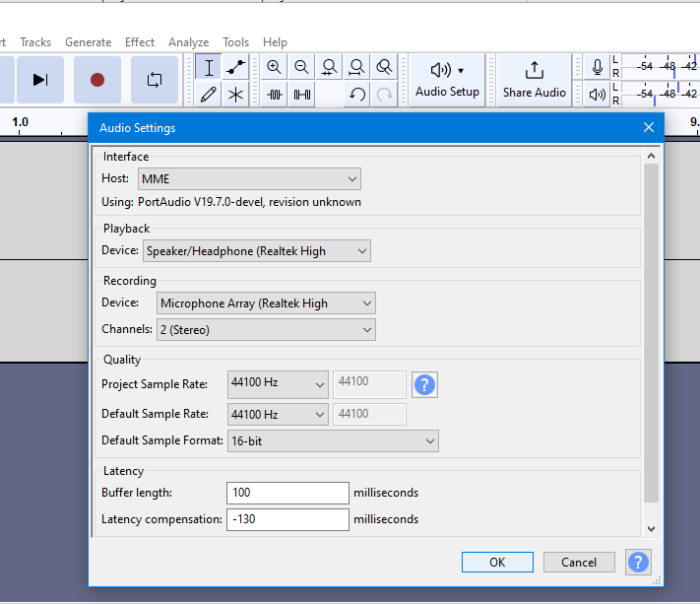The height and width of the screenshot is (604, 700).
Task: Select the Envelope tool
Action: (235, 68)
